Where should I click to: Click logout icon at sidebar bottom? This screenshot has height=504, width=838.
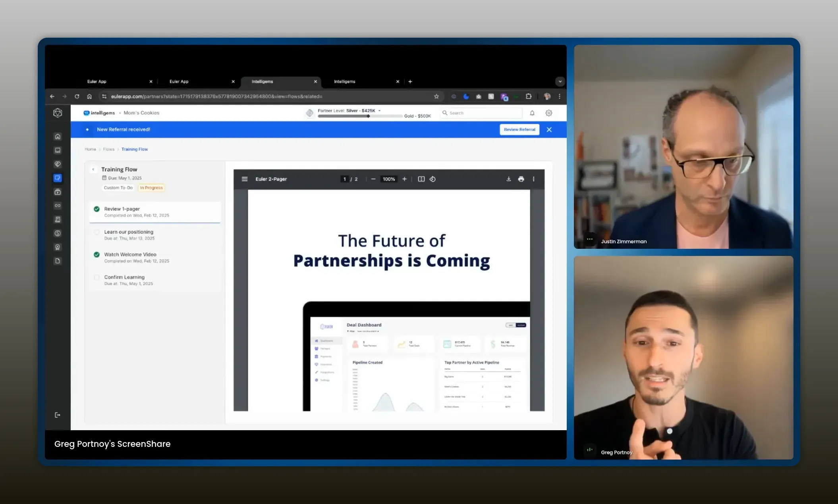(58, 415)
